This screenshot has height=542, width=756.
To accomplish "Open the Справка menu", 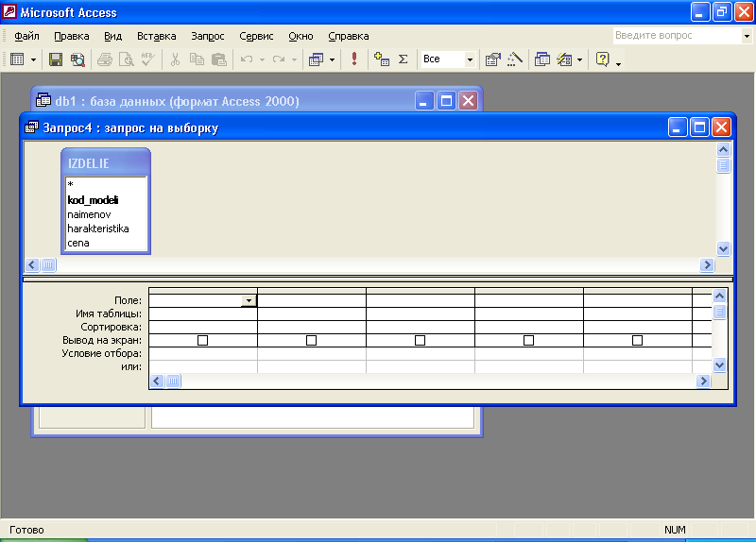I will coord(348,36).
